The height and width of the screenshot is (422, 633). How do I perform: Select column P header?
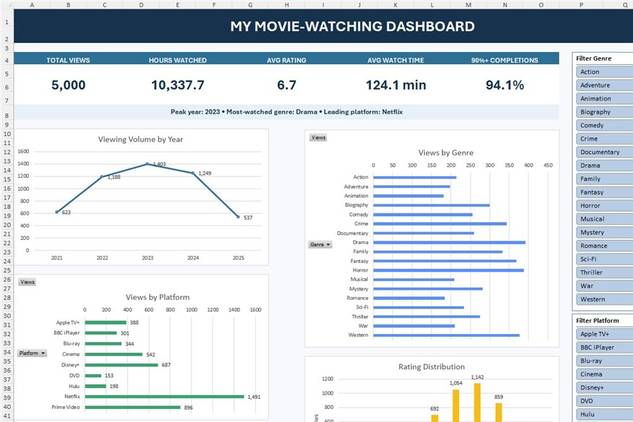pyautogui.click(x=581, y=4)
